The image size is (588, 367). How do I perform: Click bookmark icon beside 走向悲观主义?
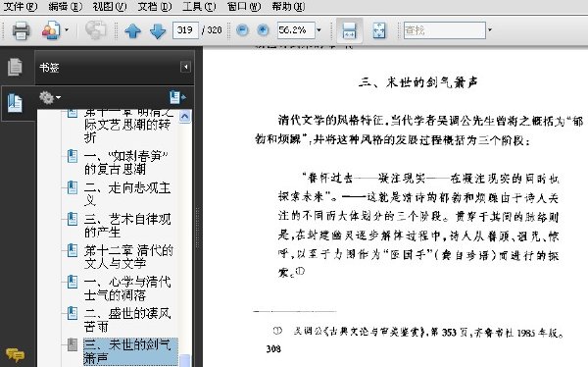72,187
